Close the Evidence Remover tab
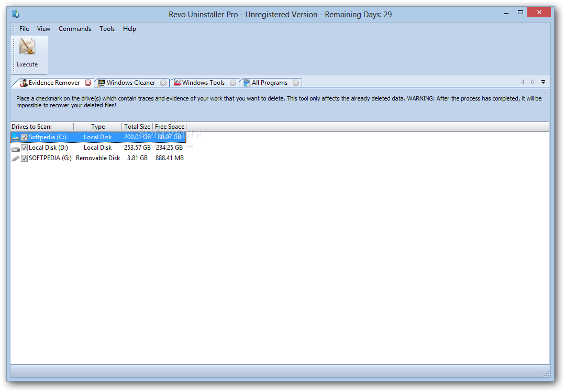The height and width of the screenshot is (392, 565). pos(88,83)
